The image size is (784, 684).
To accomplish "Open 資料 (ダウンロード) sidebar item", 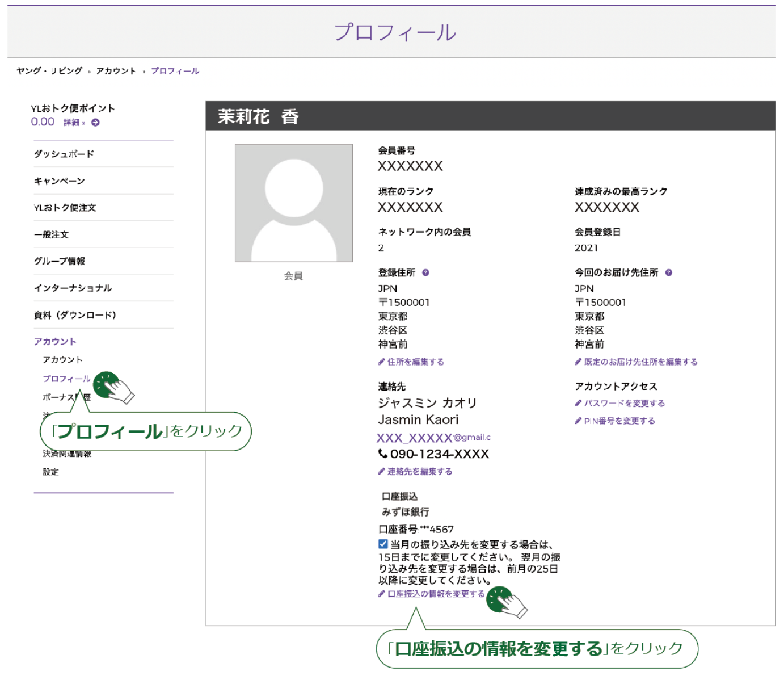I will click(x=74, y=315).
